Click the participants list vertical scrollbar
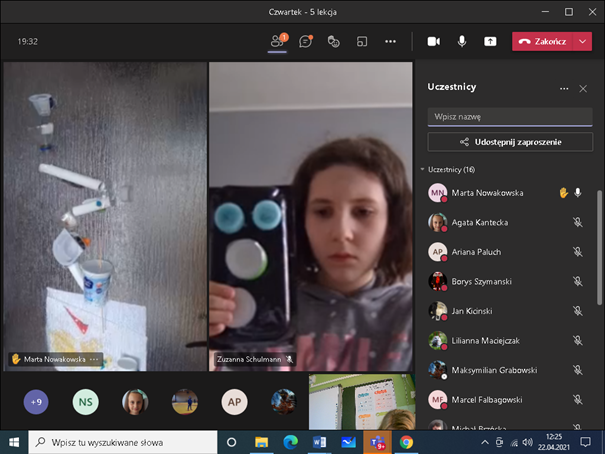 599,240
